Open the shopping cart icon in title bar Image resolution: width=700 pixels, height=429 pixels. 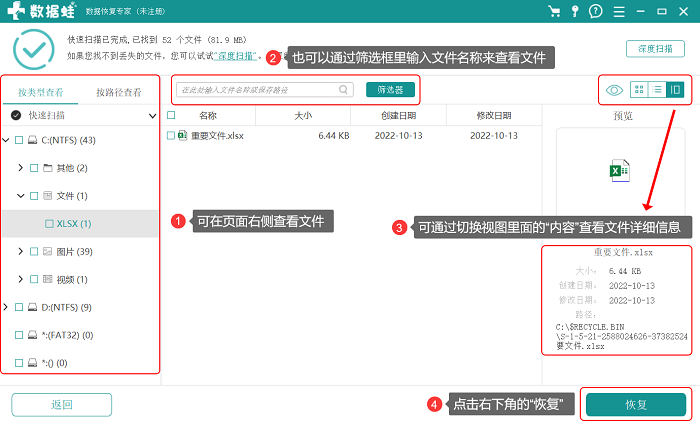pyautogui.click(x=554, y=11)
